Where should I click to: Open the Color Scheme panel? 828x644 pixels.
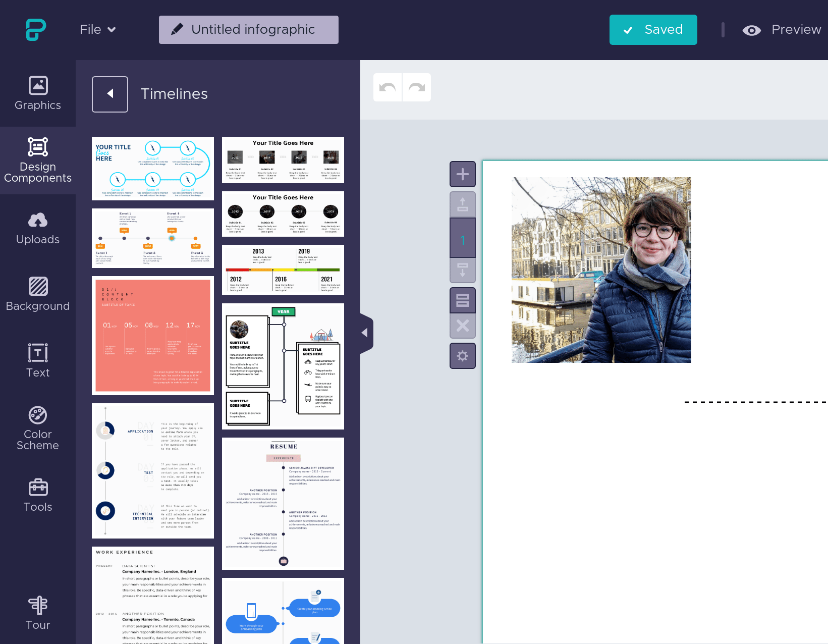coord(38,428)
